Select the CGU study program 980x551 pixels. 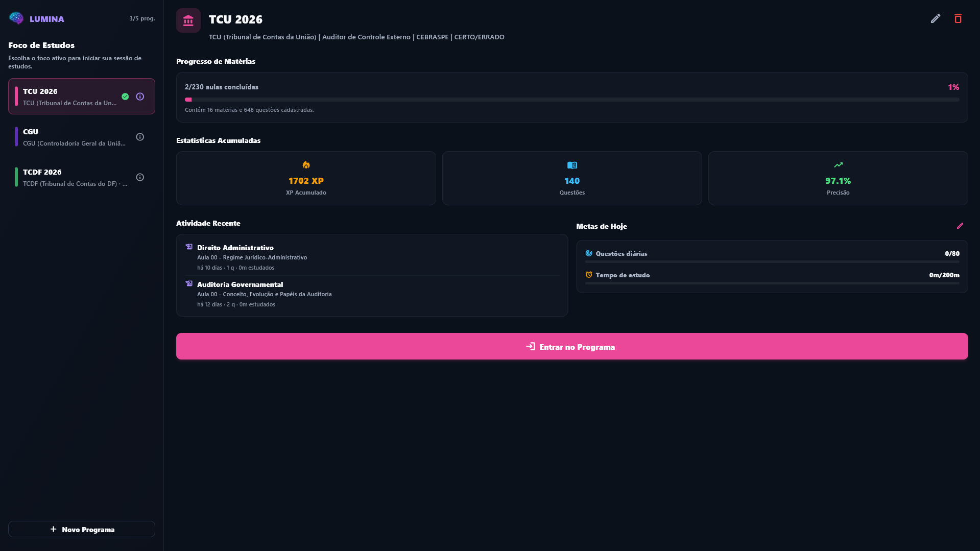(x=82, y=137)
